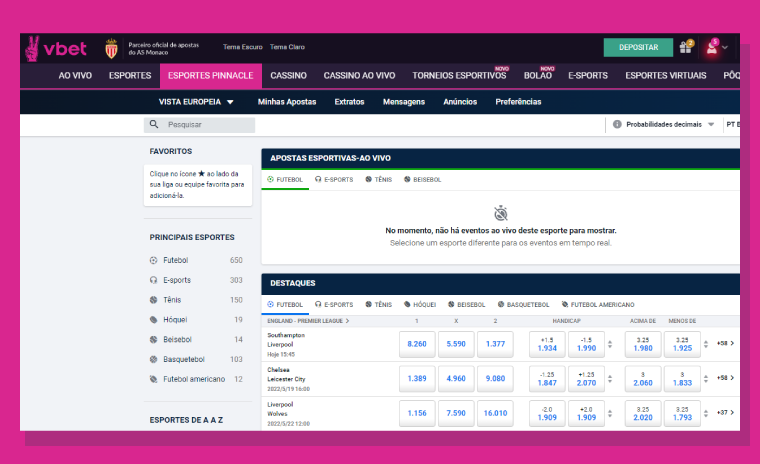This screenshot has height=464, width=760.
Task: Select Futebol americano icon in sidebar
Action: [x=154, y=380]
